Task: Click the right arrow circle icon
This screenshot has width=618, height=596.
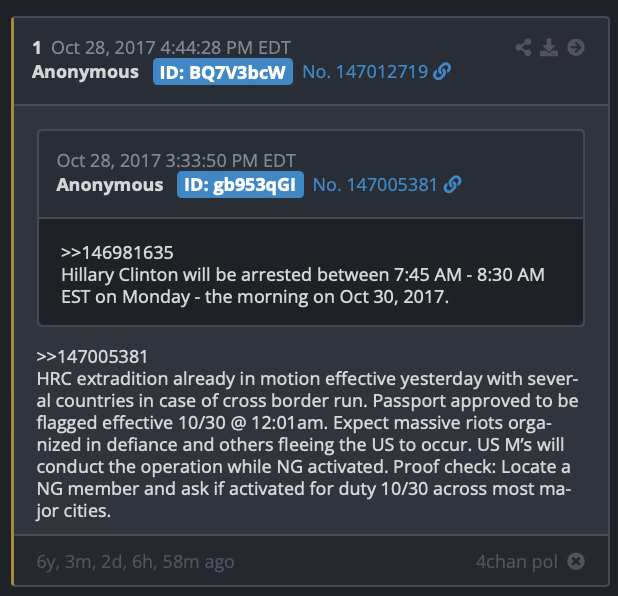Action: point(576,48)
